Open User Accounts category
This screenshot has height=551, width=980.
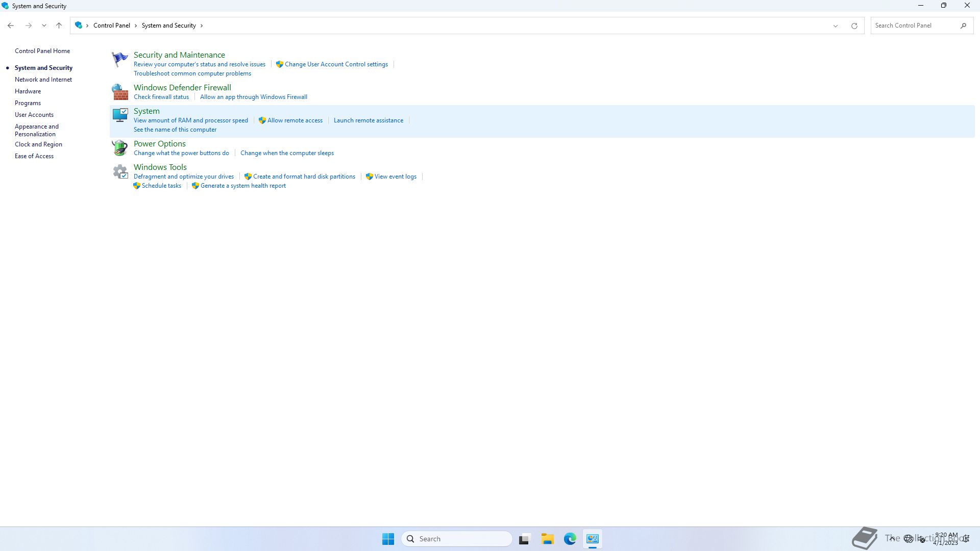pos(34,115)
